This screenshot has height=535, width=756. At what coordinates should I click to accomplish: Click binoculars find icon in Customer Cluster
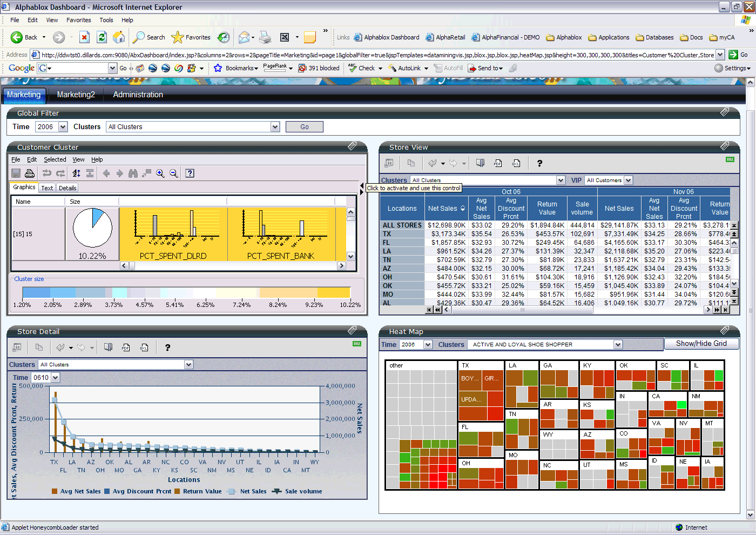pyautogui.click(x=133, y=173)
